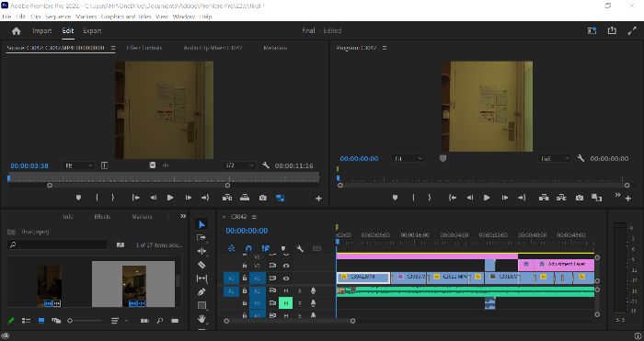Switch project panel to List view

26,321
